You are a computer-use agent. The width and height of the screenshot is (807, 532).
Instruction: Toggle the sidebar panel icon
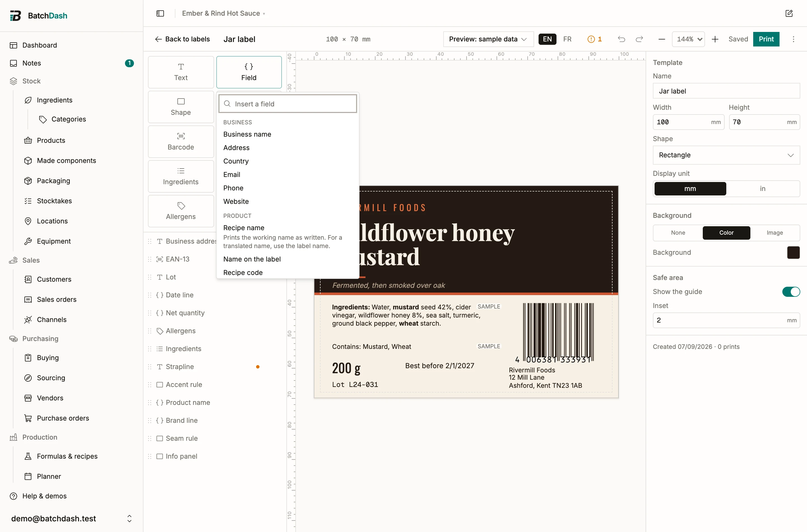(160, 13)
